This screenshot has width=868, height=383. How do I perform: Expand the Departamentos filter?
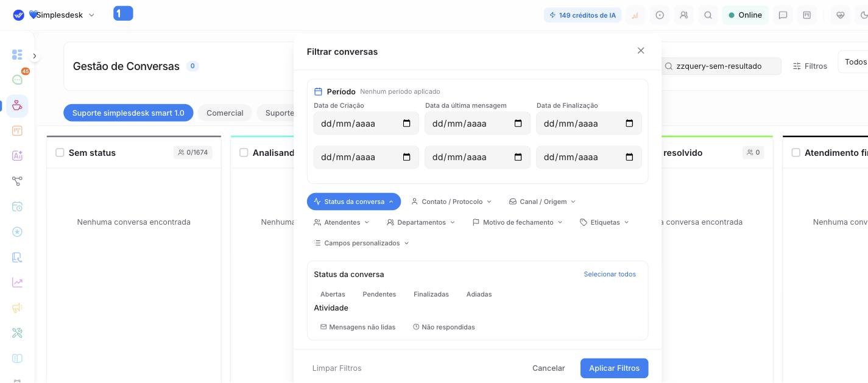click(x=421, y=222)
